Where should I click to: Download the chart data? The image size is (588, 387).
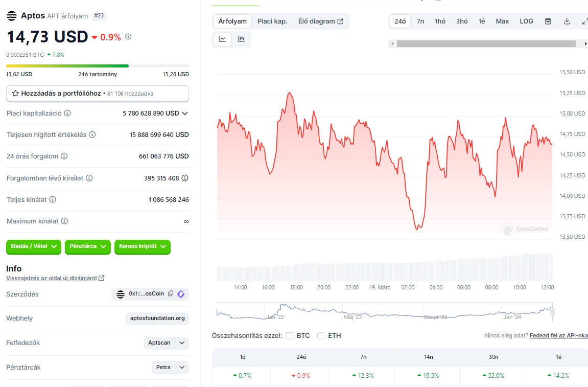click(x=567, y=21)
